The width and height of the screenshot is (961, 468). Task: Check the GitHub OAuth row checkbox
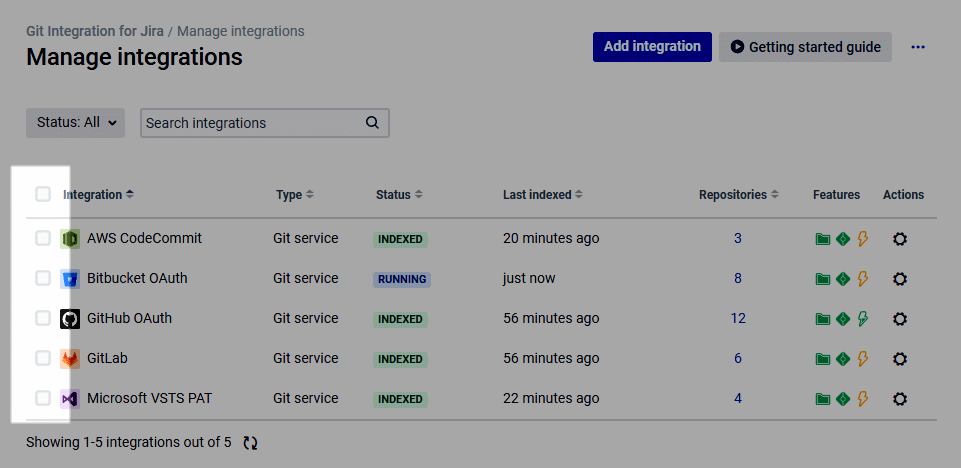42,318
